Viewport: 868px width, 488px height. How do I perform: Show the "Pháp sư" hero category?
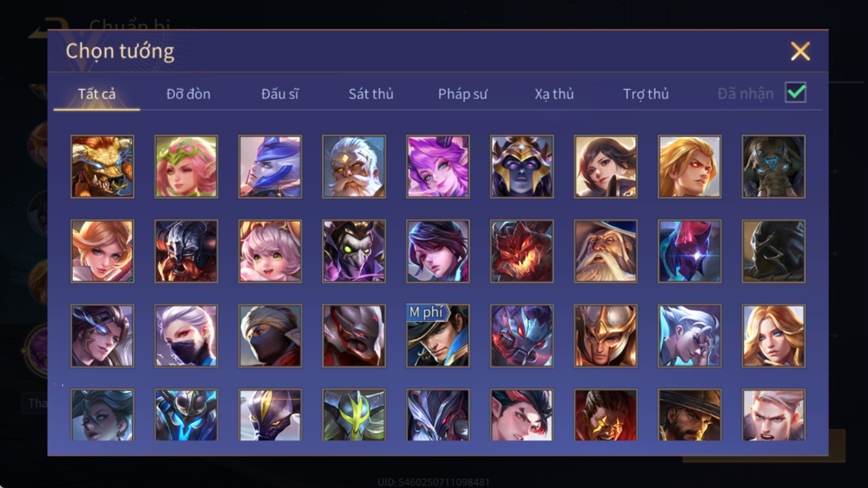click(x=462, y=94)
